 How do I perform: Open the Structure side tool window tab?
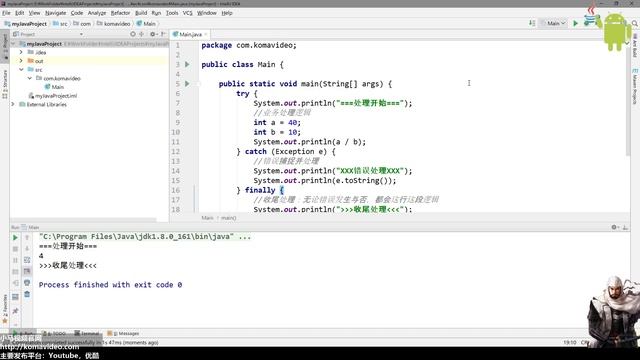coord(5,84)
